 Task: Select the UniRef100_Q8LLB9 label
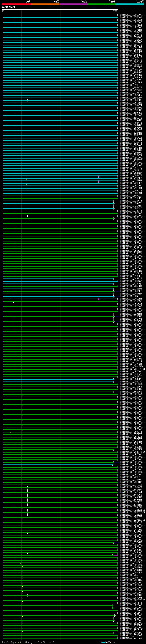click(131, 47)
